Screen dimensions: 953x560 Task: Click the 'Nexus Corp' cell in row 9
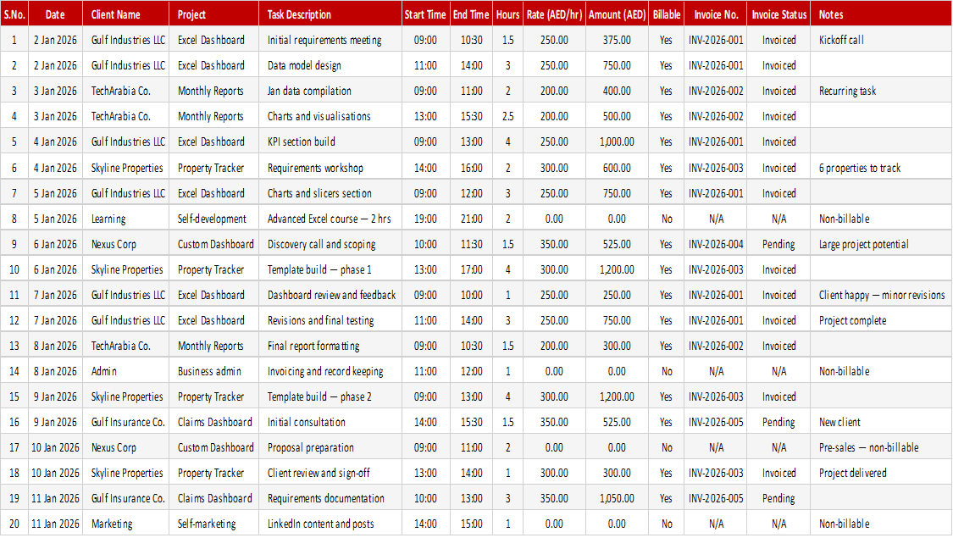[x=126, y=245]
